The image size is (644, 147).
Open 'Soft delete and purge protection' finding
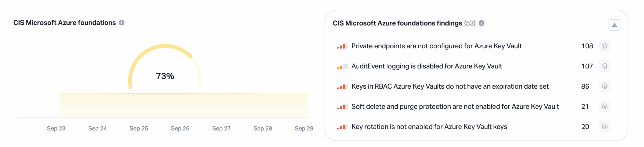click(x=455, y=106)
